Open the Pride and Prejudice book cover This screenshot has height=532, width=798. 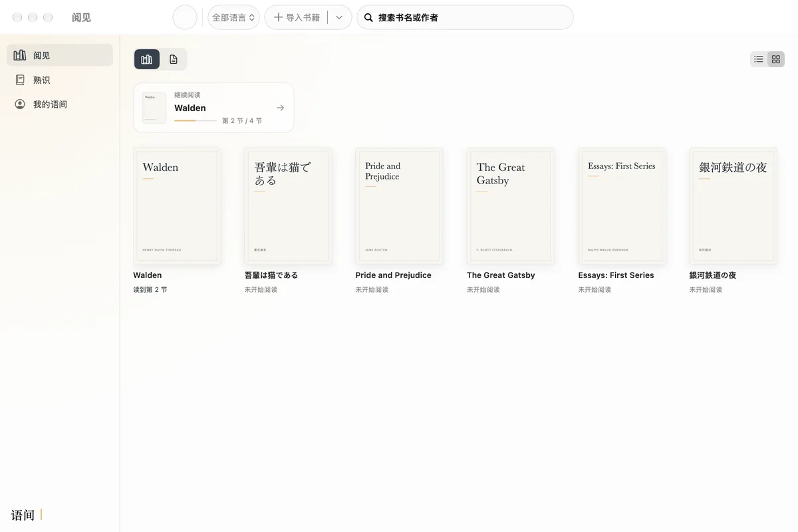[x=399, y=206]
